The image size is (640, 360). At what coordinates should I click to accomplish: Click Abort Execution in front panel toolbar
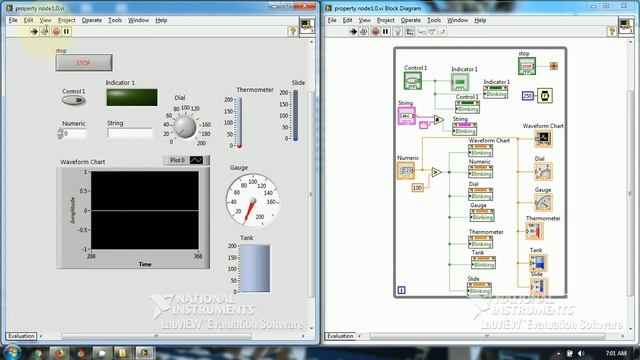pos(56,31)
